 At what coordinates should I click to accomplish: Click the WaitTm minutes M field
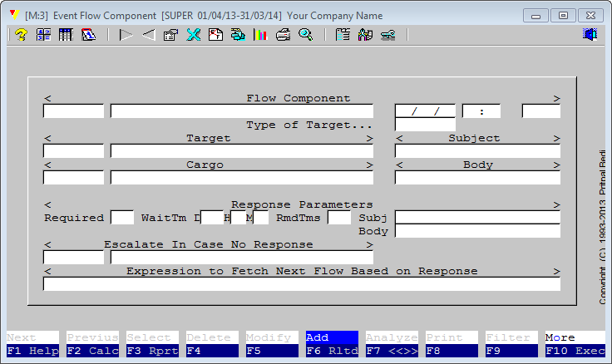coord(261,218)
